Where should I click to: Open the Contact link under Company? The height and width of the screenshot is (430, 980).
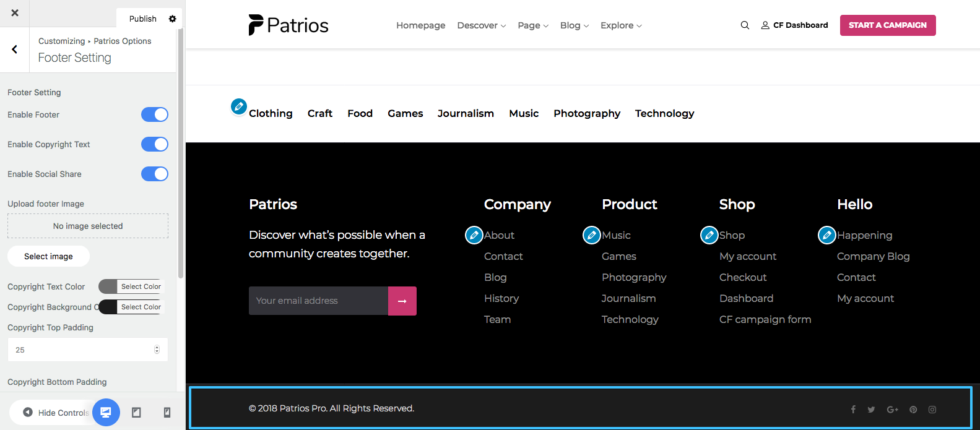click(x=503, y=256)
